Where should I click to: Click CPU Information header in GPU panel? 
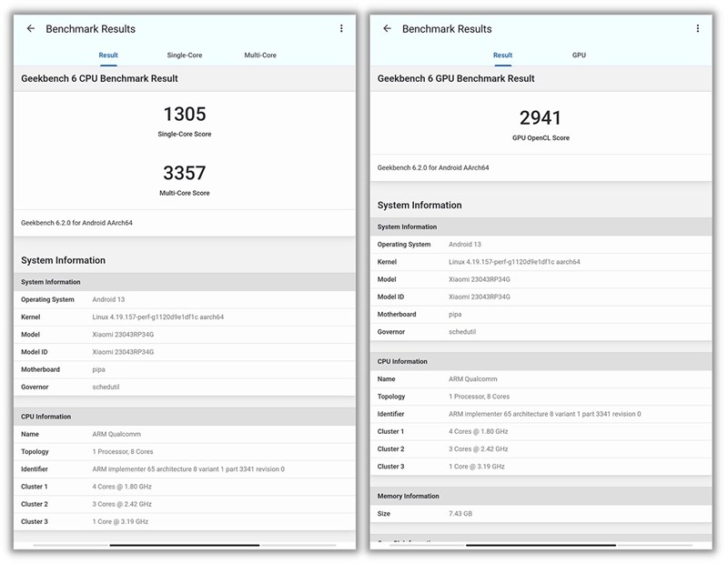pyautogui.click(x=541, y=361)
